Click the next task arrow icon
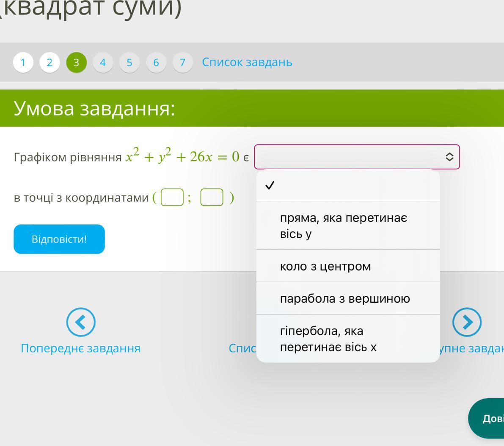This screenshot has height=446, width=504. click(467, 322)
